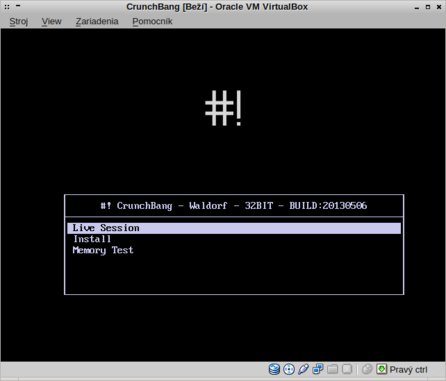Screen dimensions: 446x381
Task: Click the green keyboard capture arrow icon
Action: coord(381,369)
